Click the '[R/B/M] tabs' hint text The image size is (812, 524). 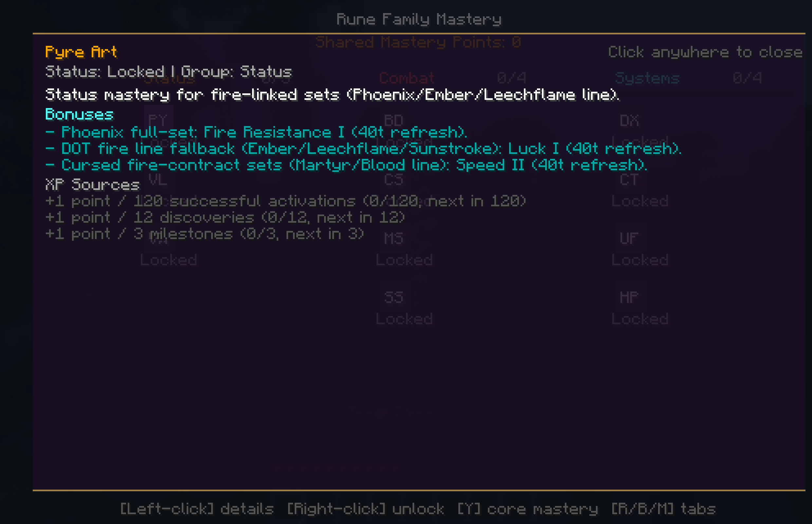(663, 509)
